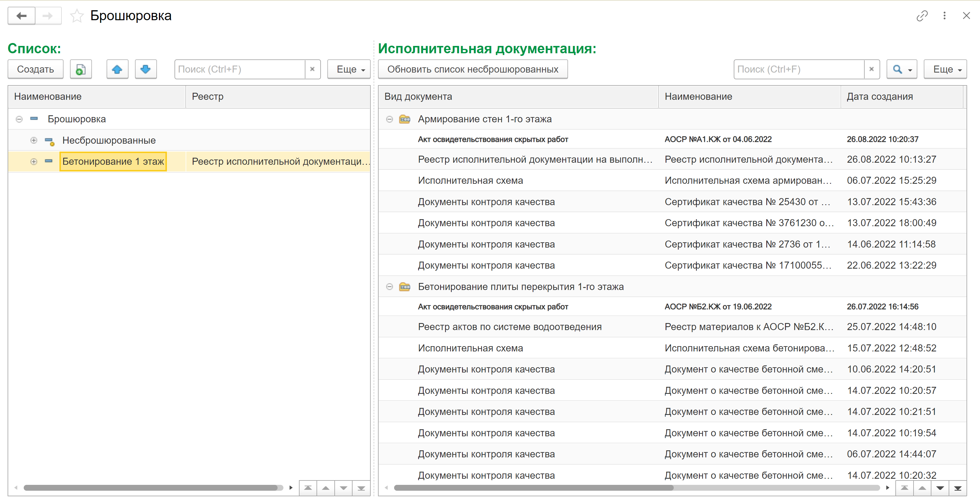Copy link using chain icon
The image size is (980, 503).
coord(922,16)
